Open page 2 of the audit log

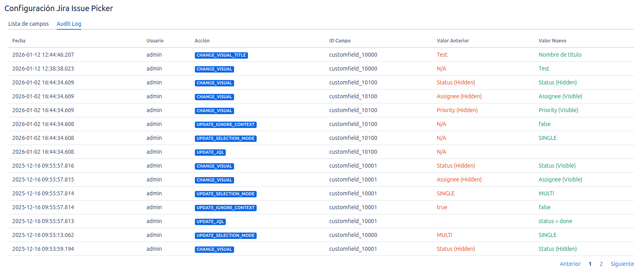(x=601, y=264)
